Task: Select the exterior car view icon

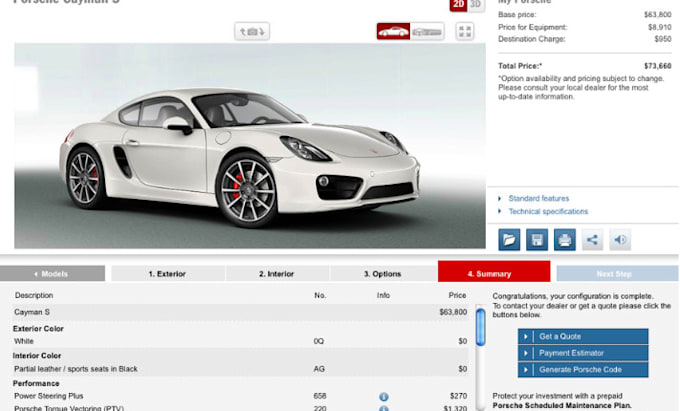Action: click(x=393, y=32)
